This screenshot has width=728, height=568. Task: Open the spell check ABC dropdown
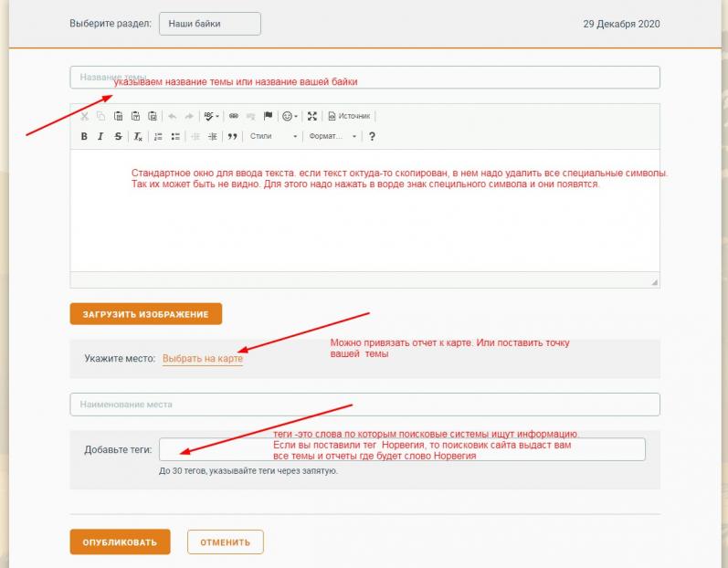coord(211,116)
